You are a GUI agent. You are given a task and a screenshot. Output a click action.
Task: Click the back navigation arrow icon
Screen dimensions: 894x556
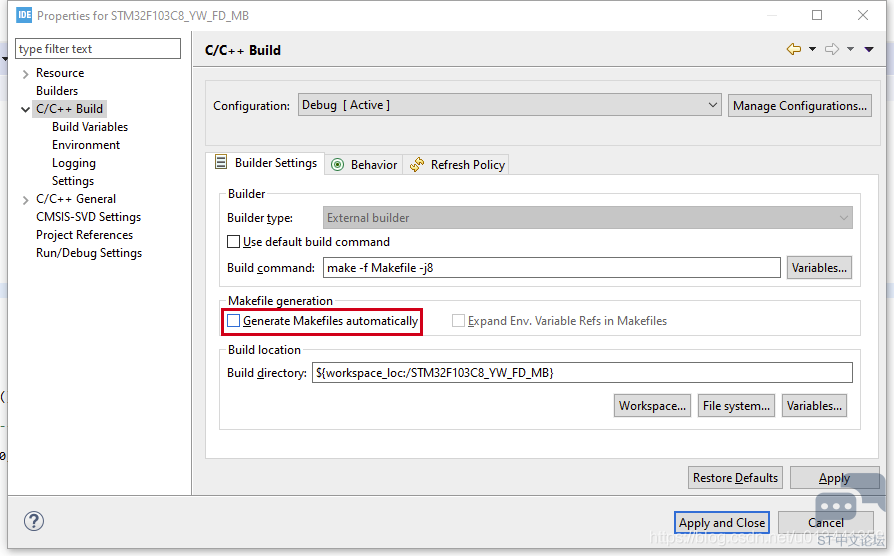(x=794, y=49)
